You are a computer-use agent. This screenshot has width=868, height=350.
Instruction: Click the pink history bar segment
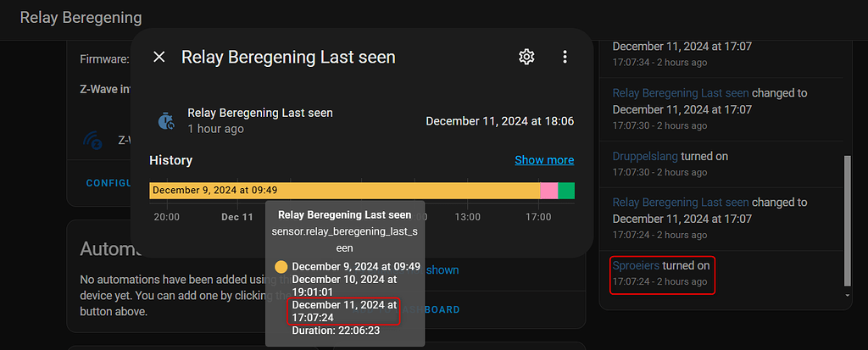coord(548,191)
